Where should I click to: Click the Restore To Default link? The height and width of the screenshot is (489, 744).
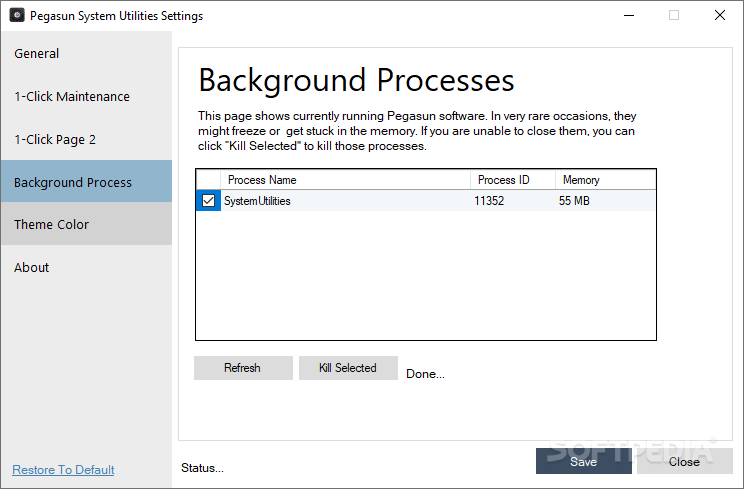63,470
